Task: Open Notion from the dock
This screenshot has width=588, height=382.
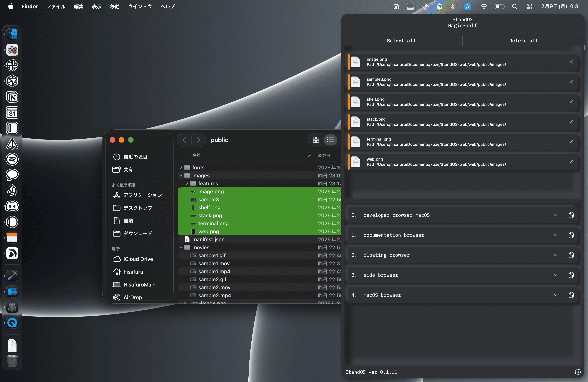Action: click(12, 97)
